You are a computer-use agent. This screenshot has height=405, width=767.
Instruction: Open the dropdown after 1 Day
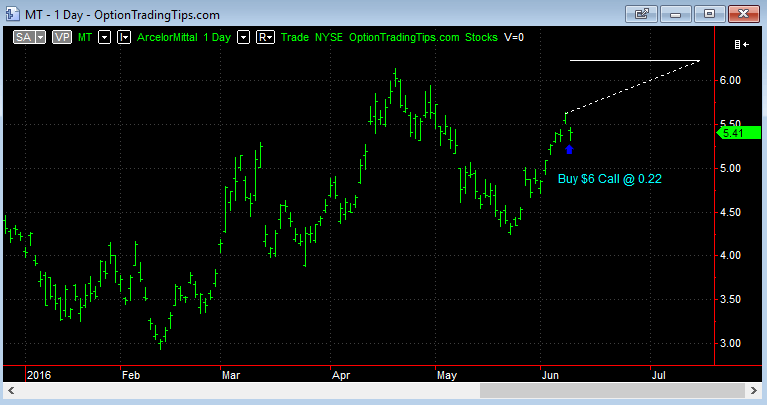[243, 37]
